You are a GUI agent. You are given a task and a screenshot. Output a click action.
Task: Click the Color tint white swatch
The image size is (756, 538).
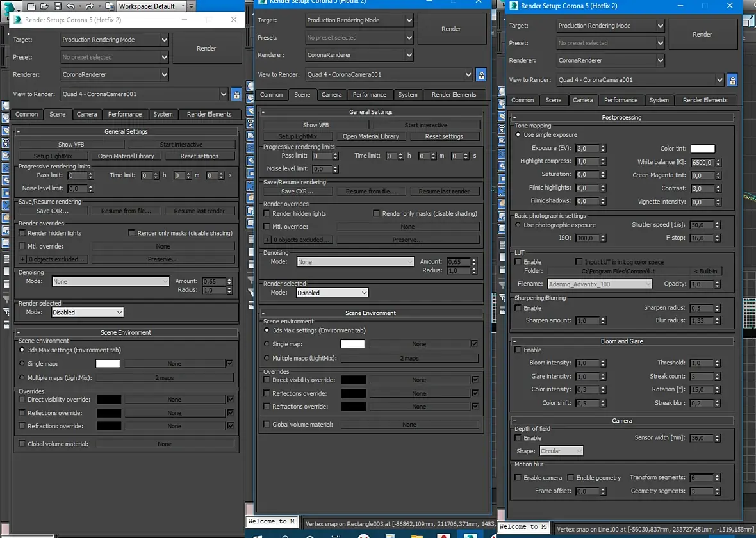[702, 149]
